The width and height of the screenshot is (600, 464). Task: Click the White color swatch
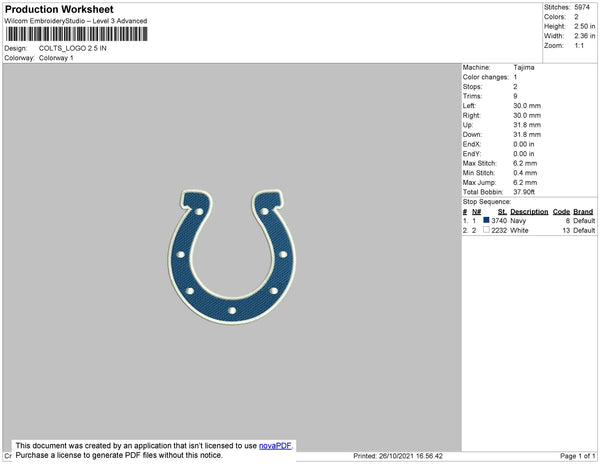486,230
